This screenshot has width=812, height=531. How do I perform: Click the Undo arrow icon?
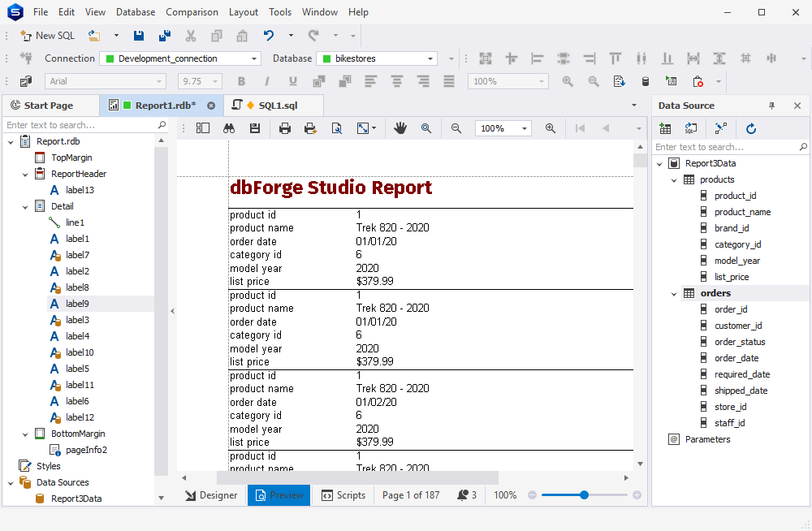click(268, 35)
